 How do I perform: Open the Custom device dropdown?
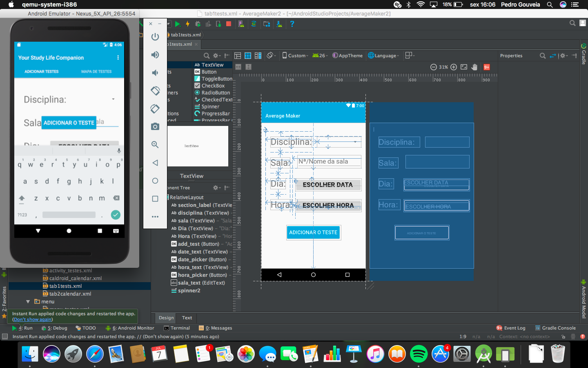click(x=296, y=56)
